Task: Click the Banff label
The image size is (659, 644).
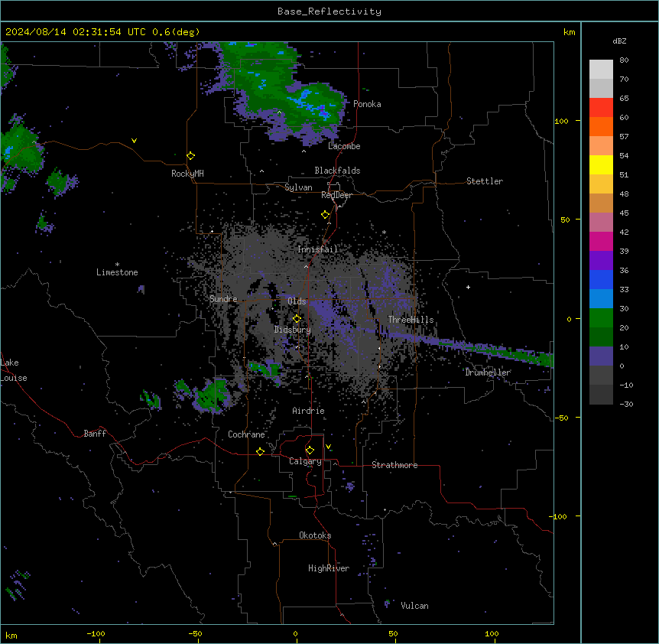Action: (x=95, y=434)
